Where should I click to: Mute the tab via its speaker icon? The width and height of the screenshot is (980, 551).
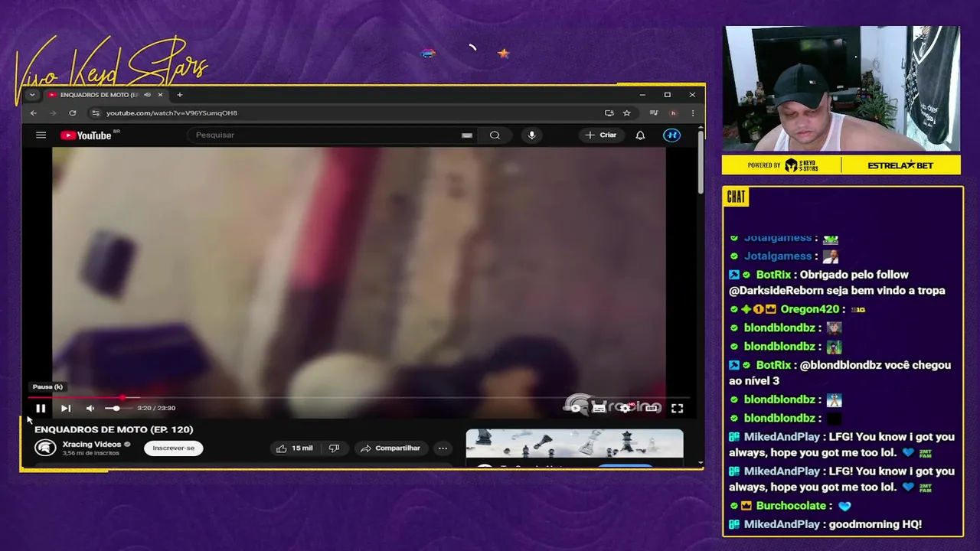tap(147, 95)
